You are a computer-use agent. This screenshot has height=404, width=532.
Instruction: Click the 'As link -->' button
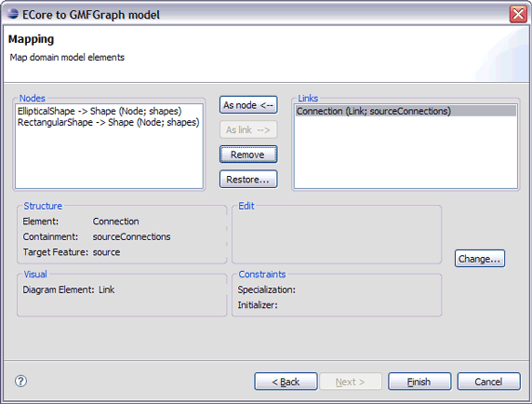tap(248, 129)
